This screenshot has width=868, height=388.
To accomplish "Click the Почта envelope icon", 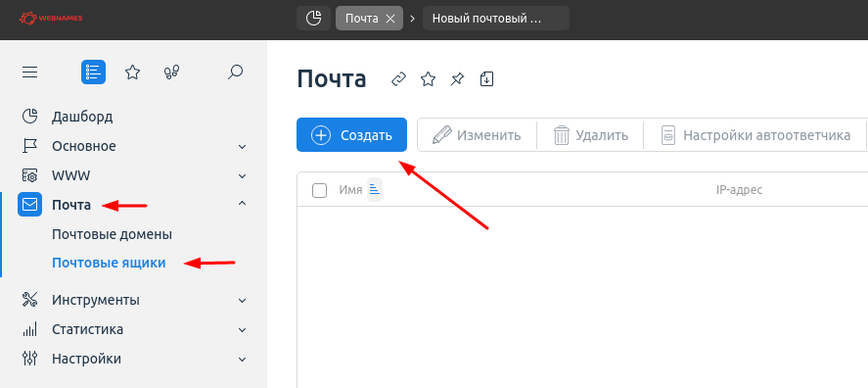I will [x=30, y=205].
